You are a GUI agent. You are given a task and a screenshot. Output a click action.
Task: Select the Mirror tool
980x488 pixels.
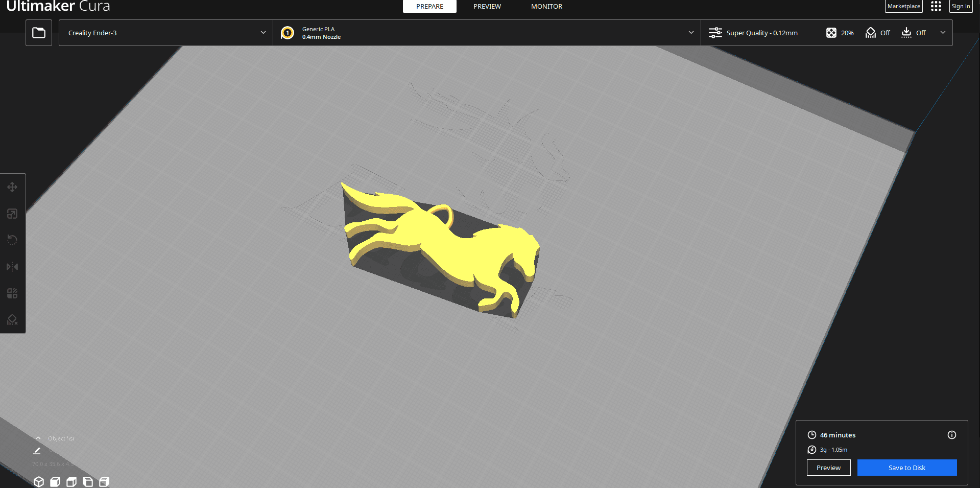tap(12, 267)
